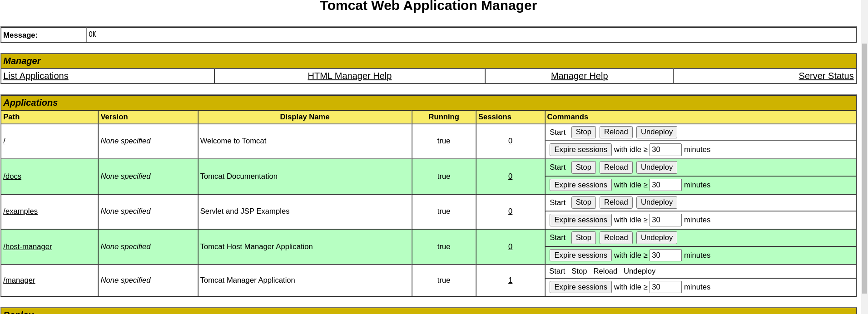Reload the Tomcat Host Manager Application
This screenshot has height=314, width=868.
(616, 238)
